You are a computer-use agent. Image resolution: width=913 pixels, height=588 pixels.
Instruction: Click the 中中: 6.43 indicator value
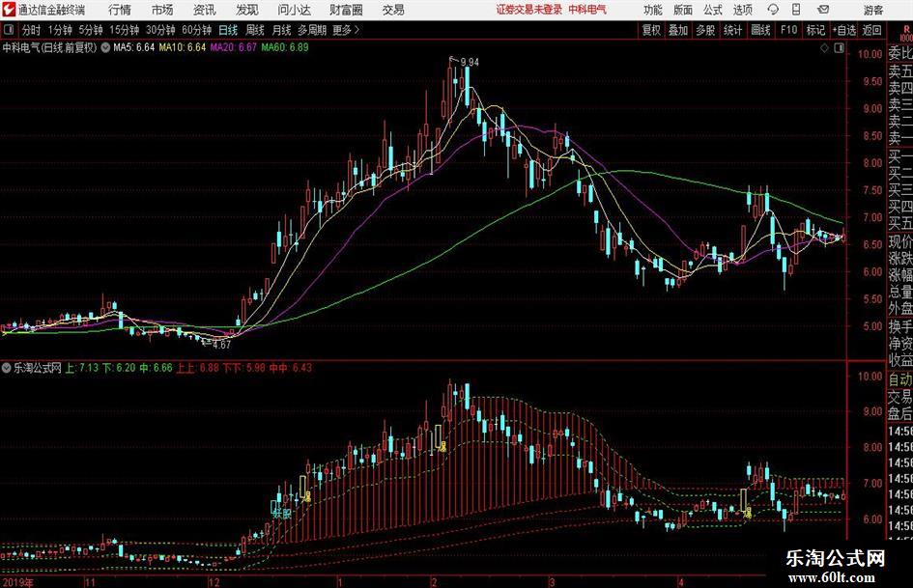coord(291,368)
